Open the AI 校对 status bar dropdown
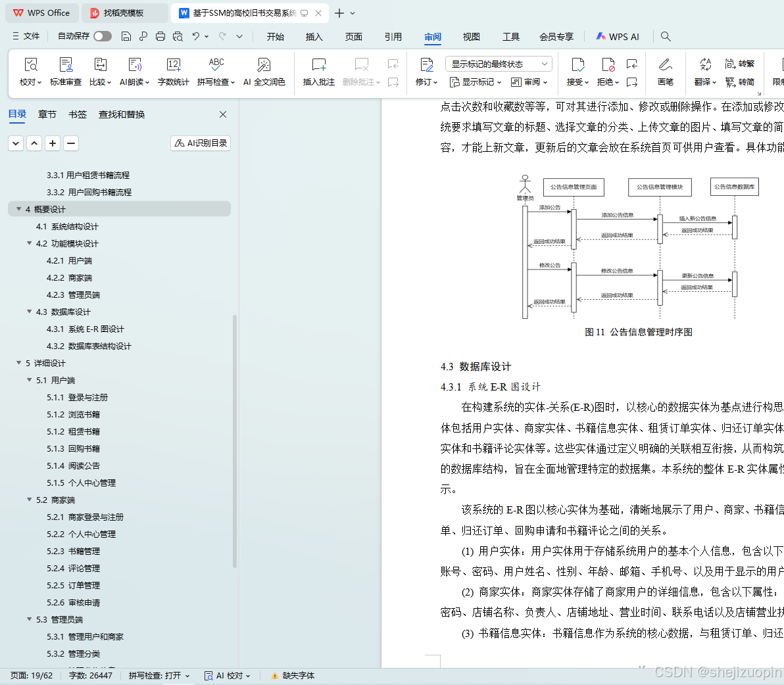Image resolution: width=784 pixels, height=685 pixels. [228, 676]
